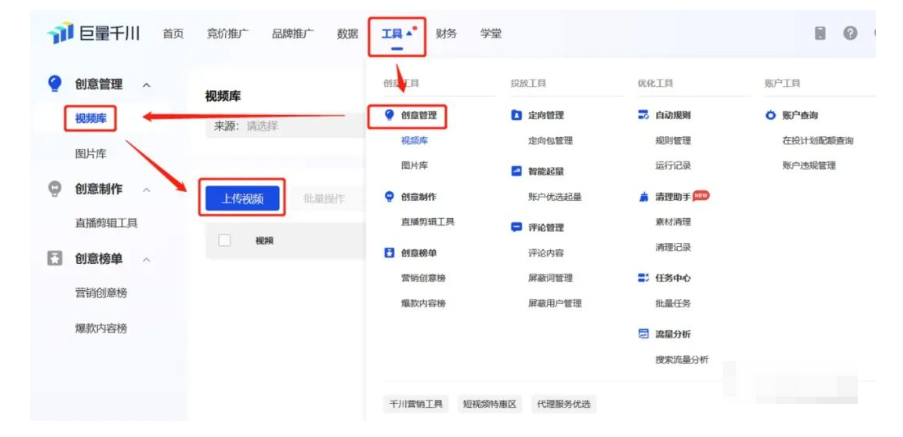Click the mobile device icon in header
This screenshot has width=903, height=437.
coord(820,33)
